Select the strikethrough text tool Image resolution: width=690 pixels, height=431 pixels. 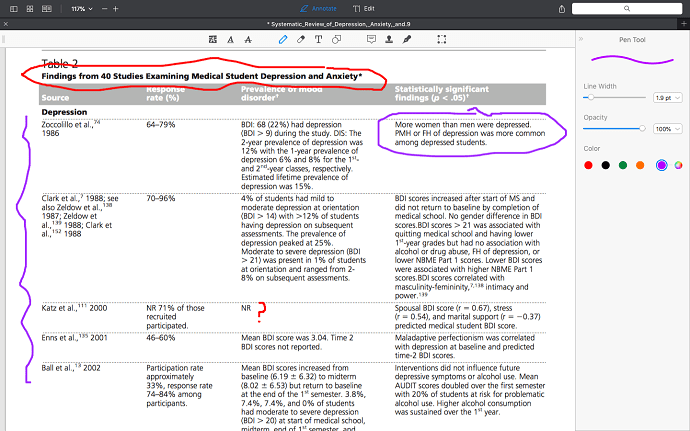(248, 40)
